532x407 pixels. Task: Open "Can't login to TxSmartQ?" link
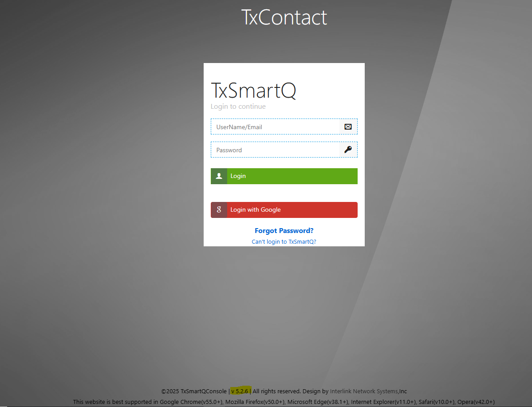click(284, 242)
